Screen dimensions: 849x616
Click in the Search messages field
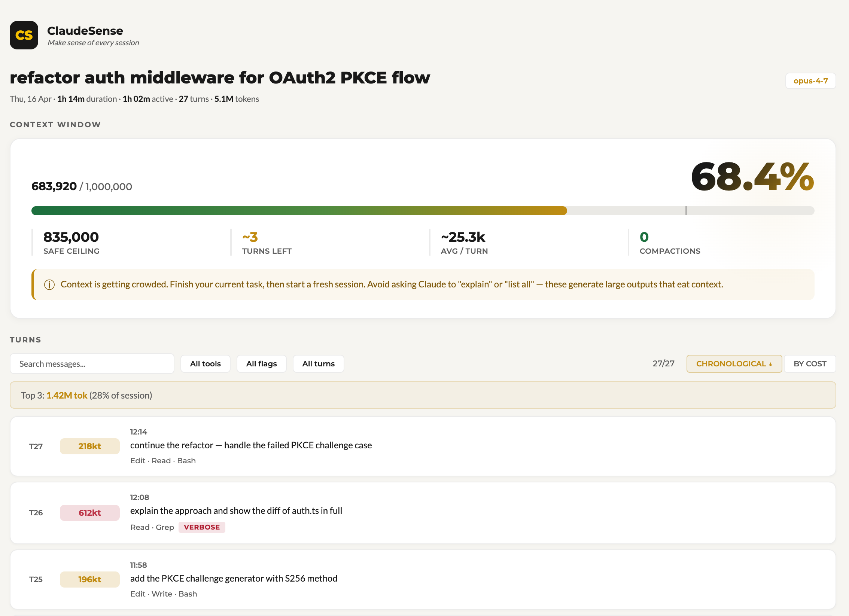coord(92,364)
